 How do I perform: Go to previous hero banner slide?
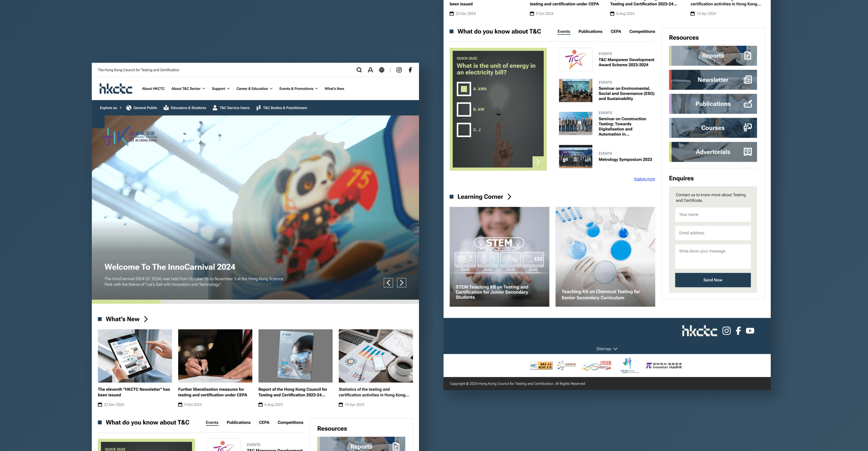pos(388,283)
